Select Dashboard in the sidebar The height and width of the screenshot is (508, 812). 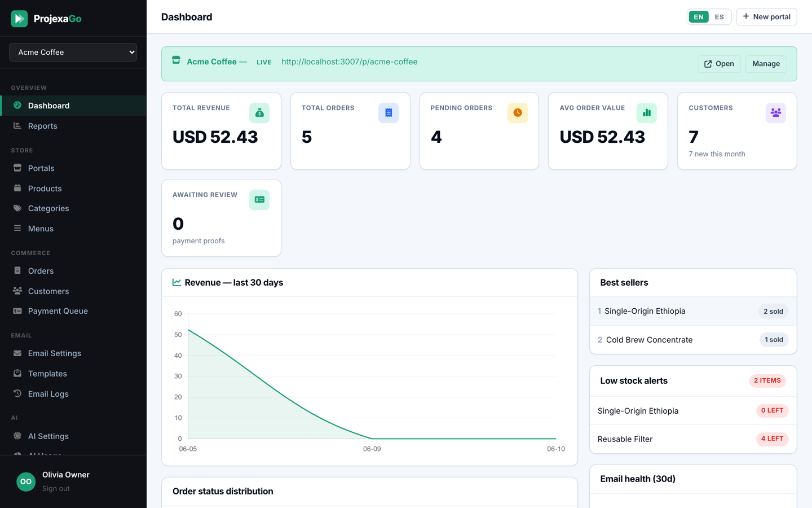click(x=73, y=106)
